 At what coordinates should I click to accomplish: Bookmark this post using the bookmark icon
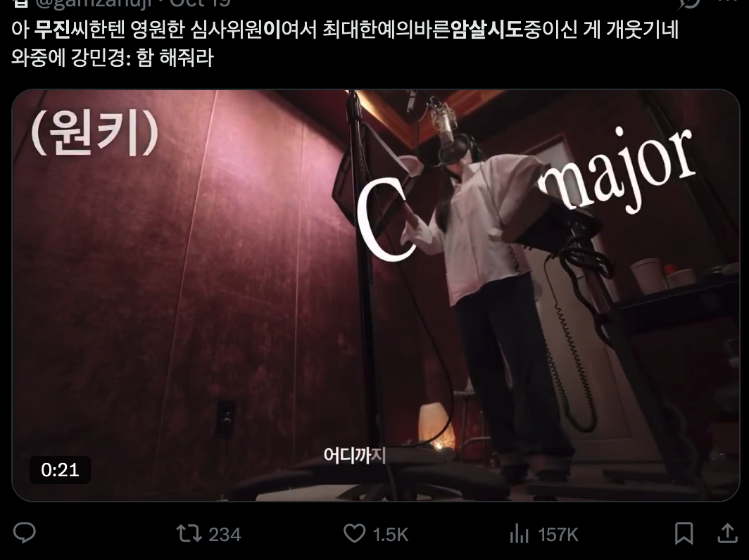tap(684, 533)
